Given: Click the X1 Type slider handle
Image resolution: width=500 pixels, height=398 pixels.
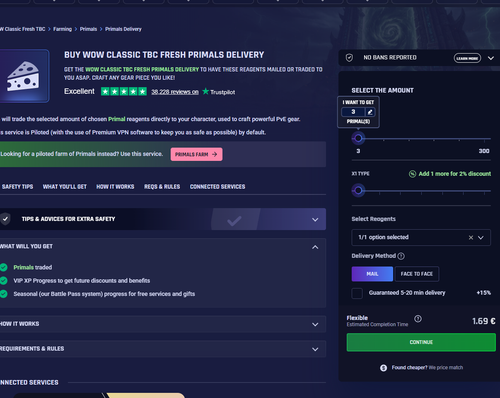Looking at the screenshot, I should tap(358, 191).
